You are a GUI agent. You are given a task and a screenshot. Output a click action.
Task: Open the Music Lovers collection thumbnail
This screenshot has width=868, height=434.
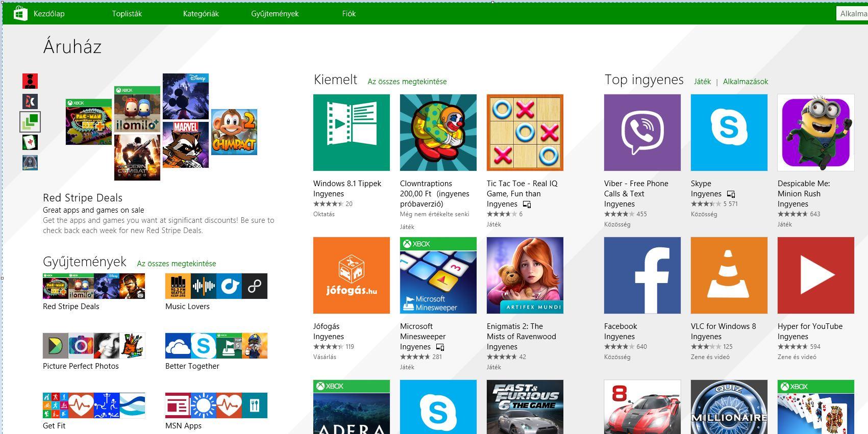(x=216, y=286)
